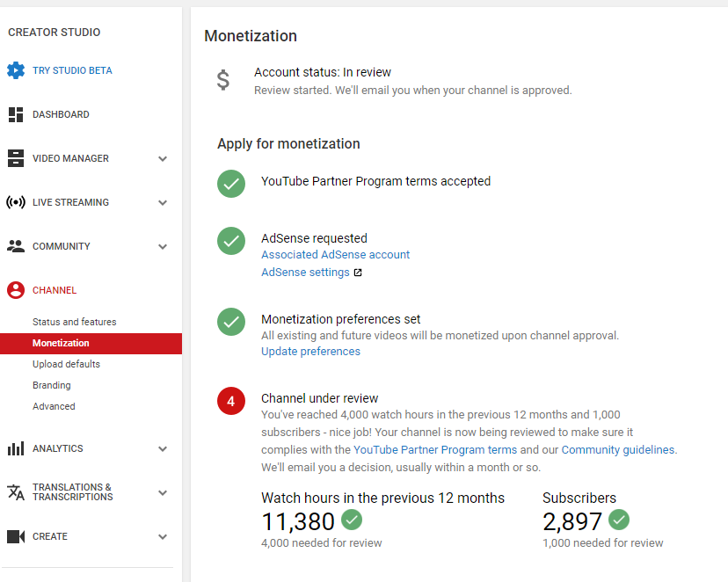Click '1,000 needed for review' text
The image size is (728, 582).
[x=602, y=542]
